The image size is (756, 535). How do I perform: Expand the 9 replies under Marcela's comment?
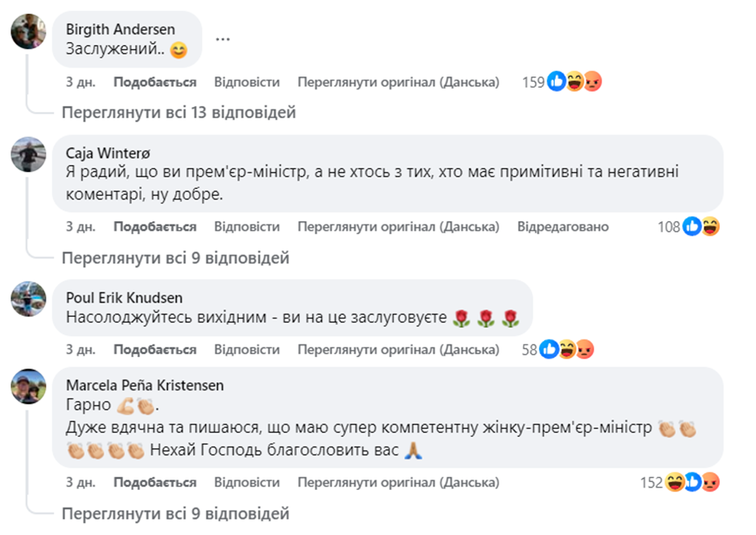(x=175, y=513)
